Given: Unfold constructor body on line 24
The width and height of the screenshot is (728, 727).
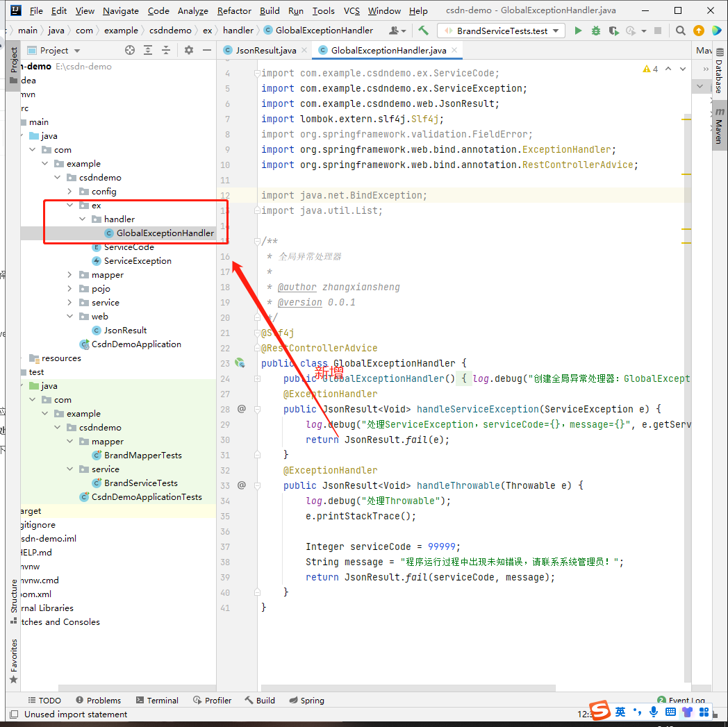Looking at the screenshot, I should tap(257, 378).
